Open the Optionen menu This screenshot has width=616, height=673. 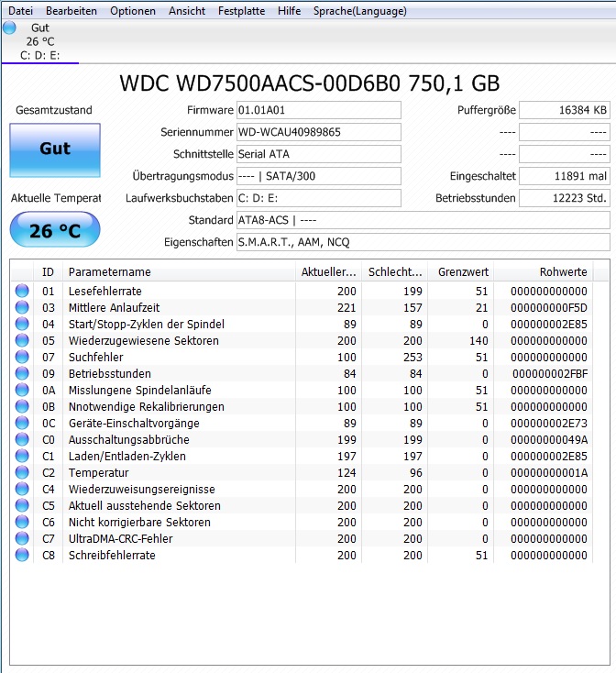tap(133, 11)
